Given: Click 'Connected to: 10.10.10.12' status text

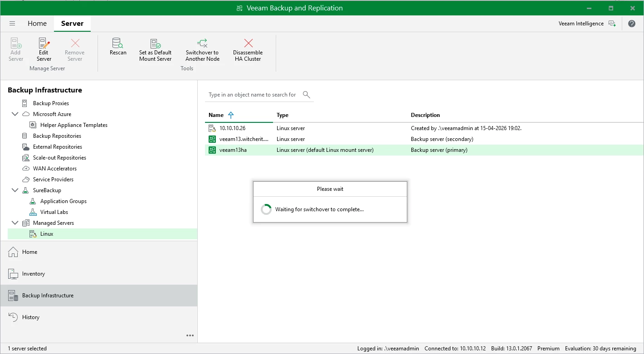Looking at the screenshot, I should pyautogui.click(x=455, y=349).
